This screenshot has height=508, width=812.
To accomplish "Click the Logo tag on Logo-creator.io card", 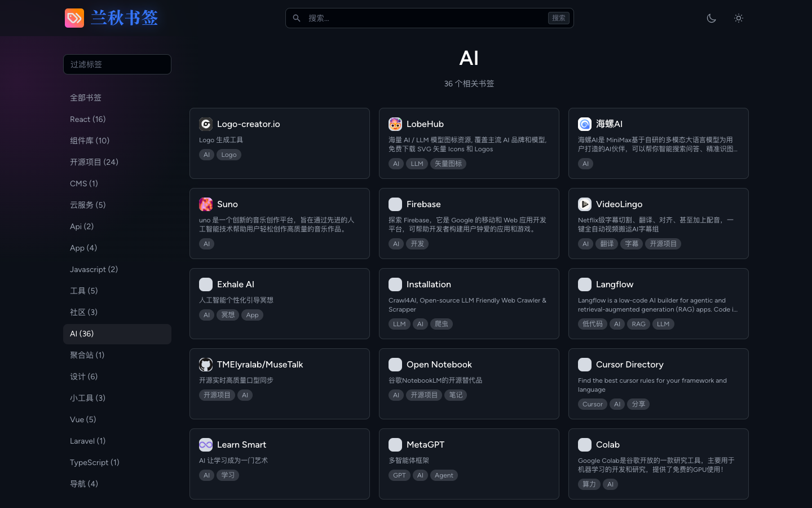I will pyautogui.click(x=229, y=155).
